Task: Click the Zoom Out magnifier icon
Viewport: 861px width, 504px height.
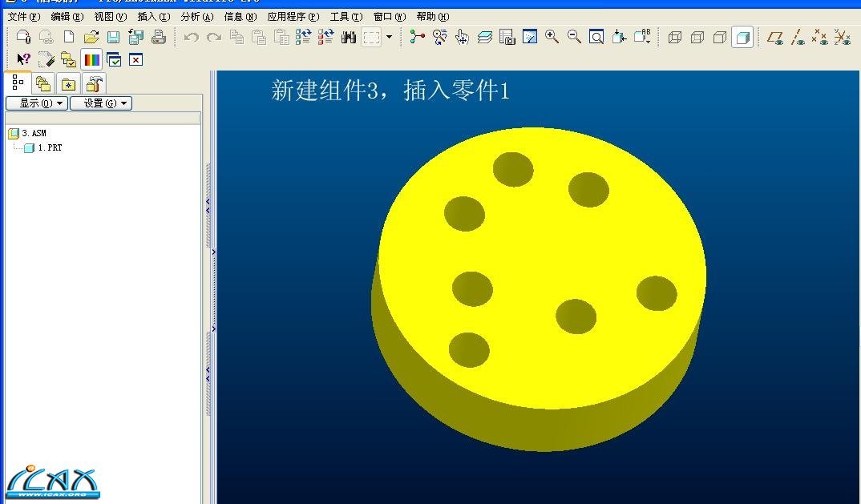Action: 574,37
